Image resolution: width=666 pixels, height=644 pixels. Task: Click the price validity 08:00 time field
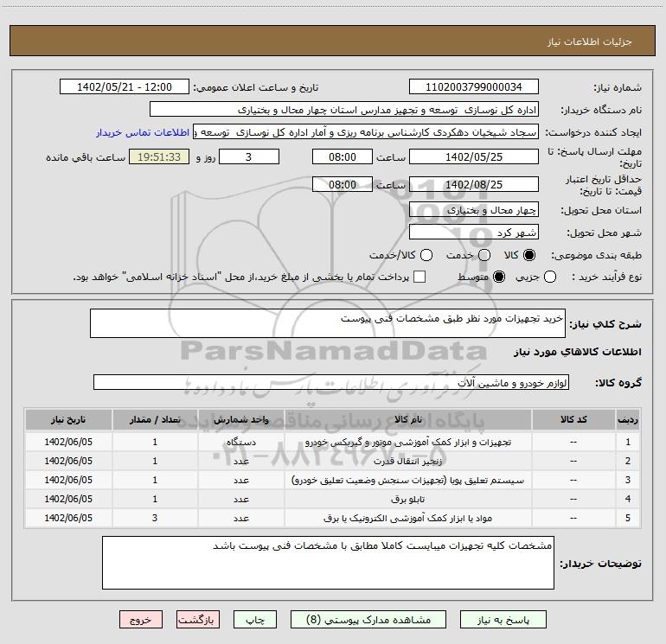tap(343, 185)
